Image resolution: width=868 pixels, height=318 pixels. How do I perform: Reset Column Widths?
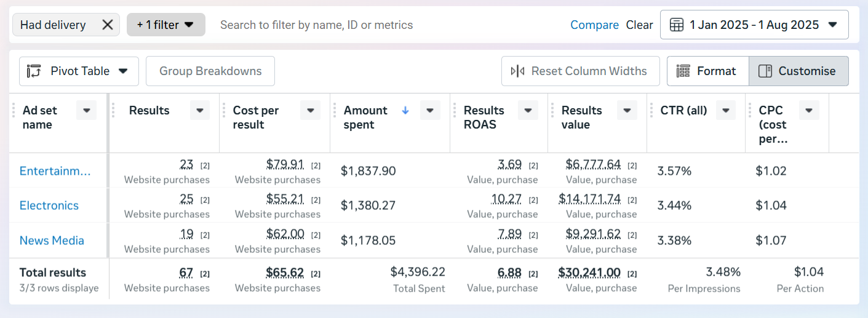[x=580, y=71]
